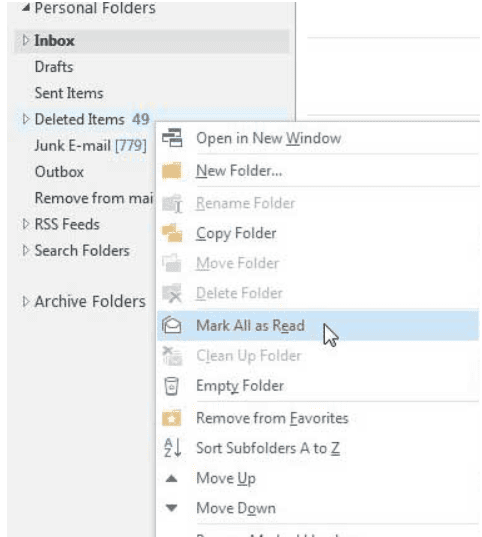
Task: Click the Open in New Window icon
Action: tap(172, 138)
